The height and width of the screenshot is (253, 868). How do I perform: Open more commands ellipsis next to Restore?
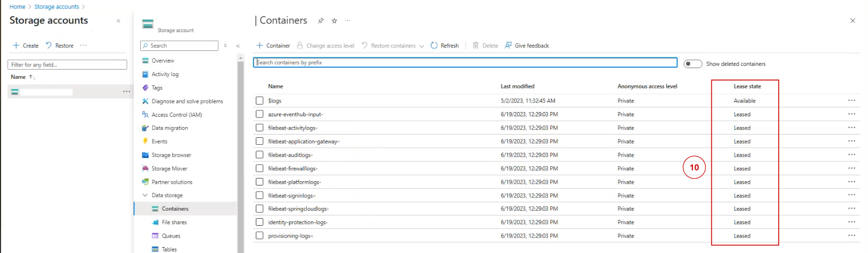tap(83, 46)
